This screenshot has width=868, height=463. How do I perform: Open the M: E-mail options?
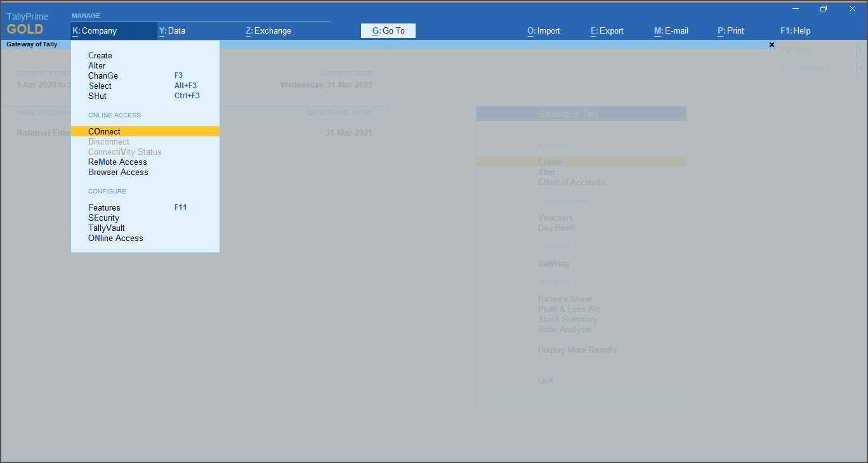click(x=671, y=30)
